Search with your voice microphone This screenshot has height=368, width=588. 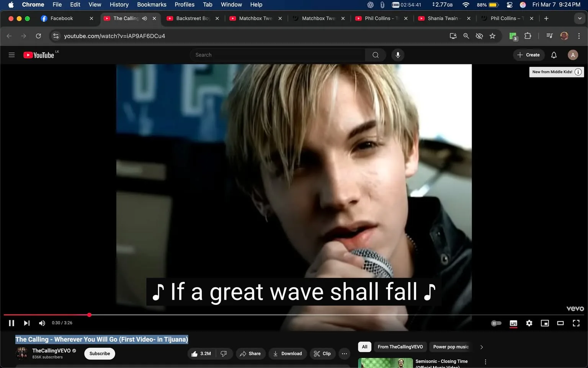[x=398, y=55]
